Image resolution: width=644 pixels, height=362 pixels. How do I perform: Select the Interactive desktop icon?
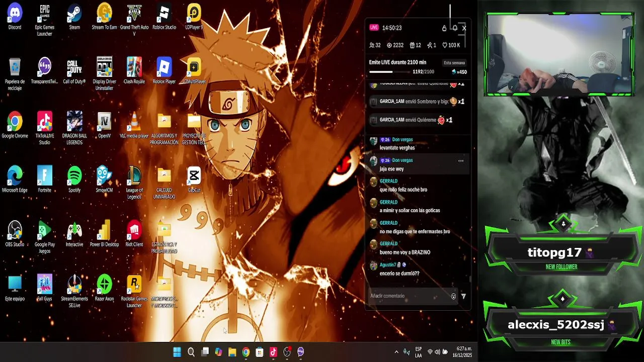[74, 234]
